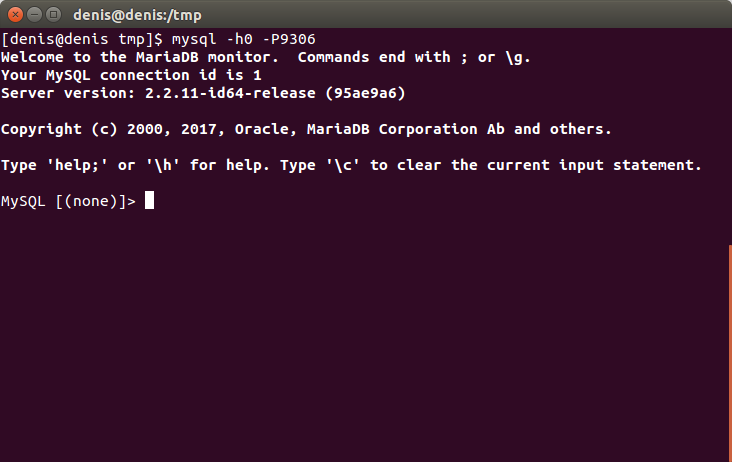Click the 'current input statement' words
Image resolution: width=732 pixels, height=462 pixels.
594,165
